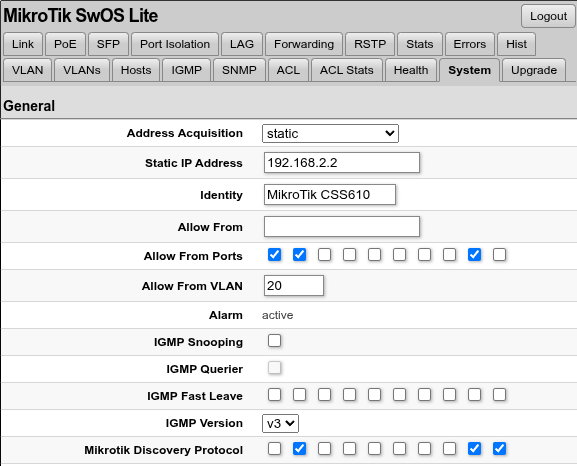Uncheck ninth Allow From Ports checkbox

pos(474,254)
